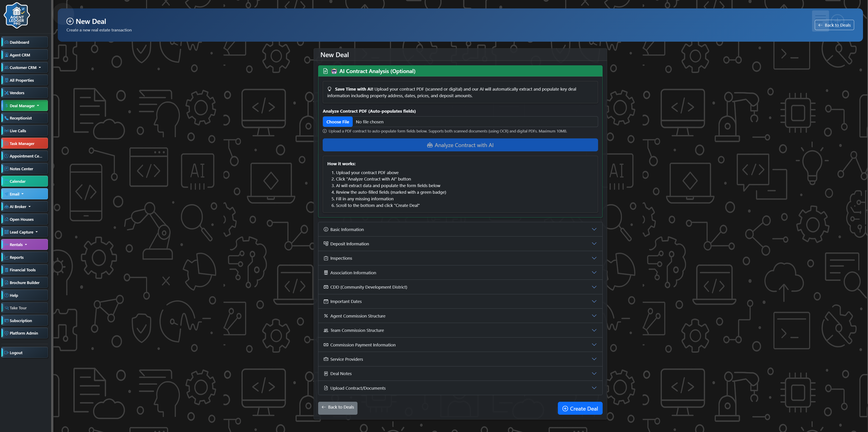Click the Vendors tools icon
The image size is (868, 432).
point(6,93)
